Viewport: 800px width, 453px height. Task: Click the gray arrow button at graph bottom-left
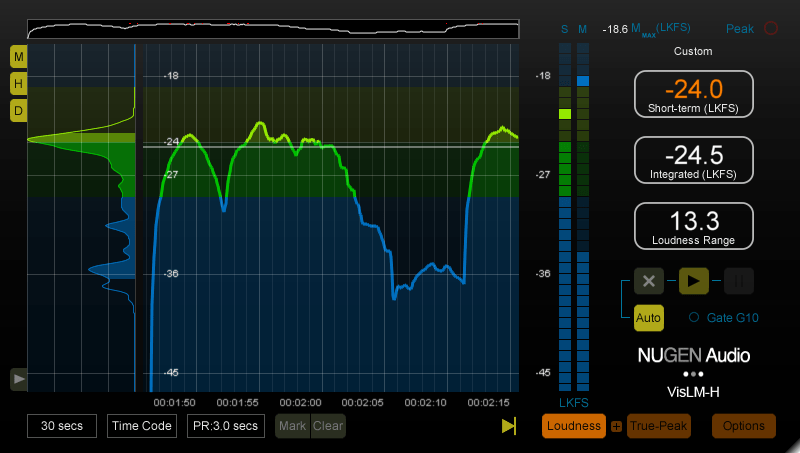19,379
